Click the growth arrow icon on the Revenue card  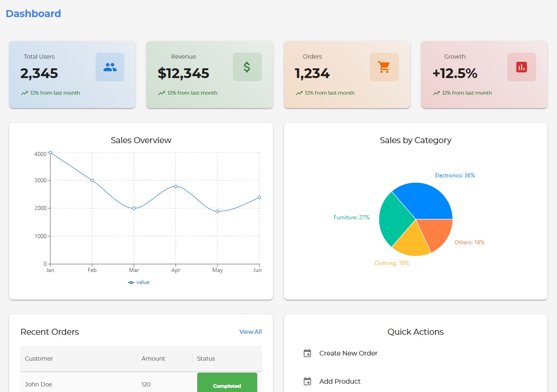(162, 92)
